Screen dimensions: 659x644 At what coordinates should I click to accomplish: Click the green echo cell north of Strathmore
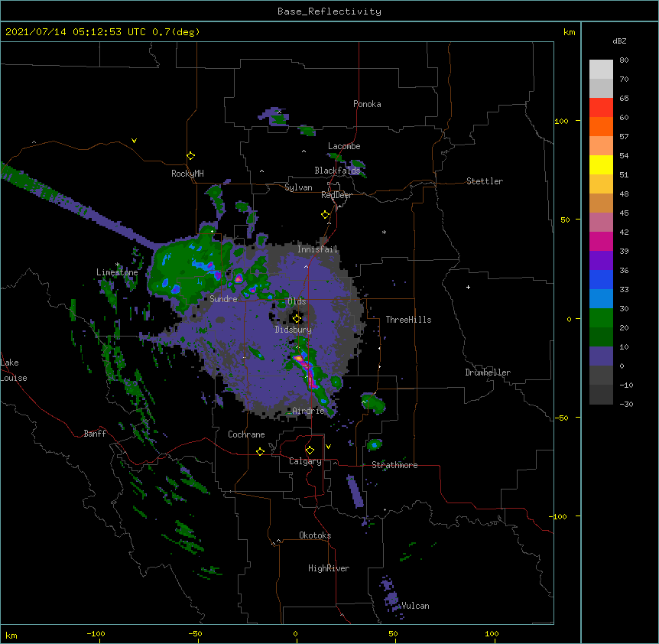click(374, 444)
